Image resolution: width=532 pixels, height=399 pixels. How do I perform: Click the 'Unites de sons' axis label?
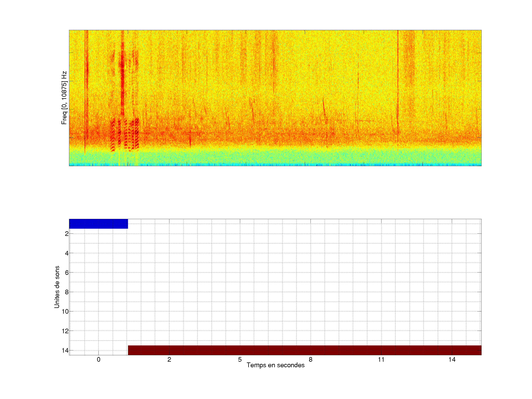tap(57, 287)
